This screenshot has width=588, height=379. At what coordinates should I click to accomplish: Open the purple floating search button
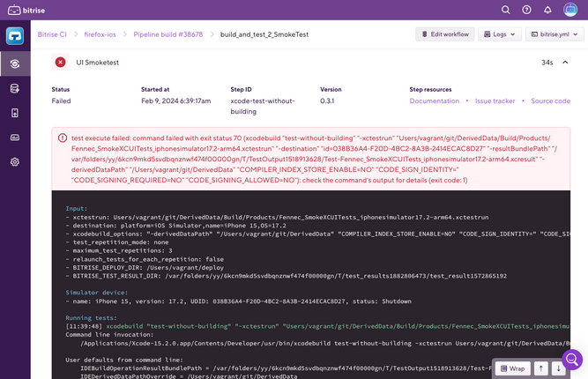tap(572, 360)
